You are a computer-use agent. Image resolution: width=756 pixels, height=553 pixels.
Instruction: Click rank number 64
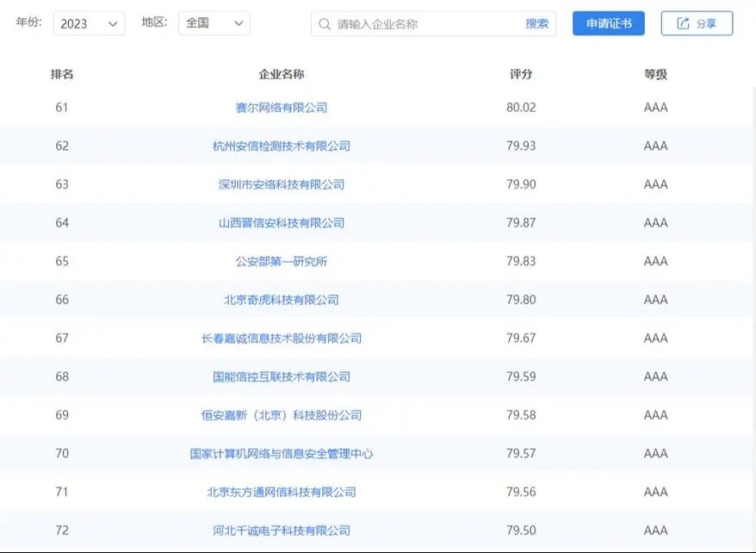pos(62,223)
